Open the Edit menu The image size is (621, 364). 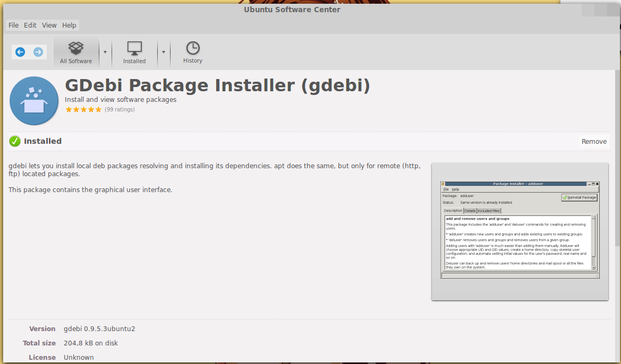tap(30, 25)
